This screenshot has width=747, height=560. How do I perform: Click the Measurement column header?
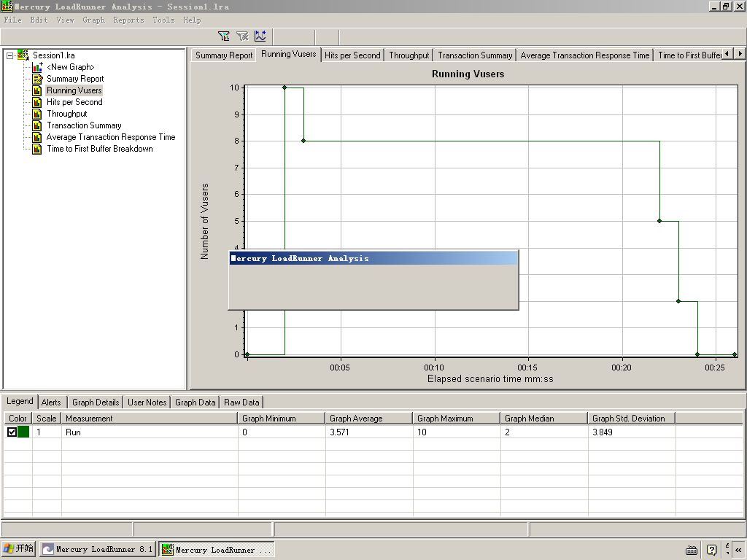150,418
